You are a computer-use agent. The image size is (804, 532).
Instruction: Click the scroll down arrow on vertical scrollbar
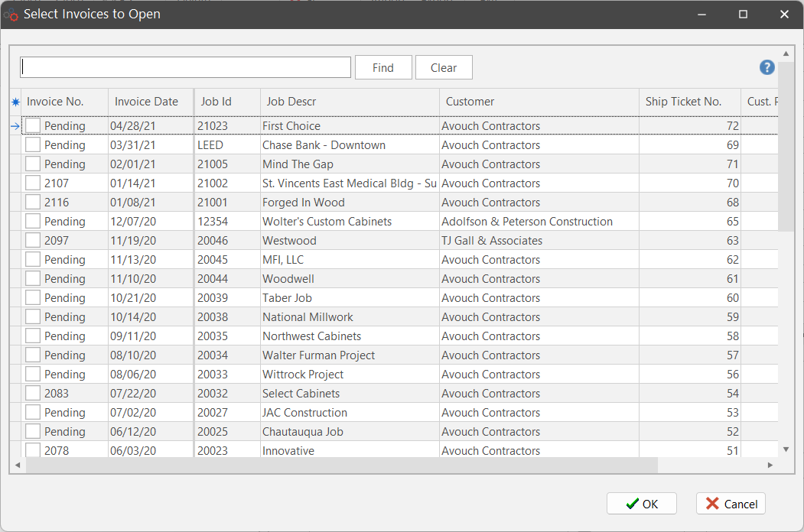tap(786, 449)
